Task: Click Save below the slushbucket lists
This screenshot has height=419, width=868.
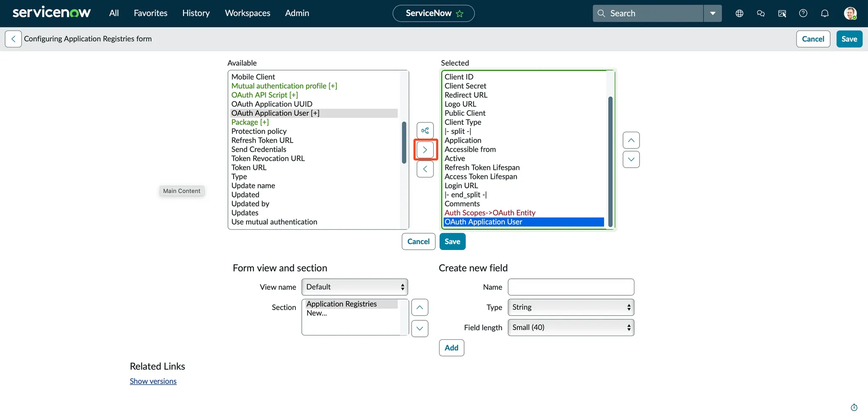Action: [452, 241]
